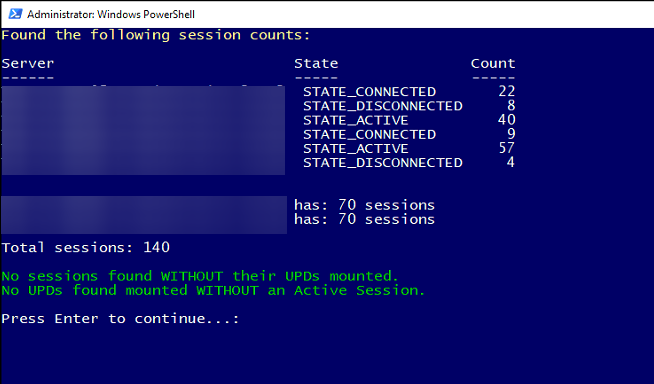654x384 pixels.
Task: Click the PowerShell icon in title bar
Action: pos(15,14)
